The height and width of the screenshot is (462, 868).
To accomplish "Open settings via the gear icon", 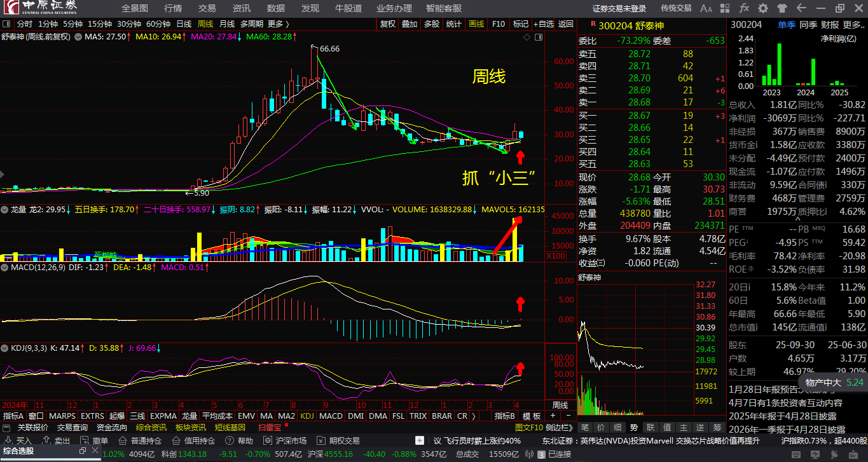I will pos(764,8).
